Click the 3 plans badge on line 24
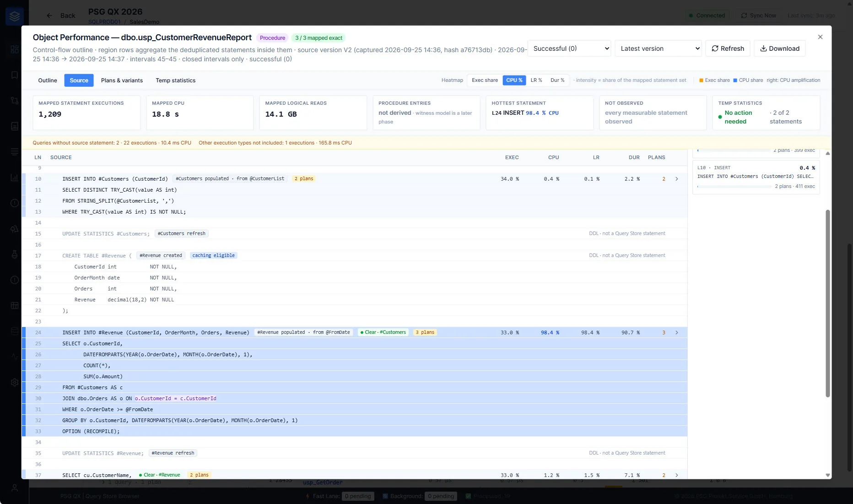 [x=425, y=332]
